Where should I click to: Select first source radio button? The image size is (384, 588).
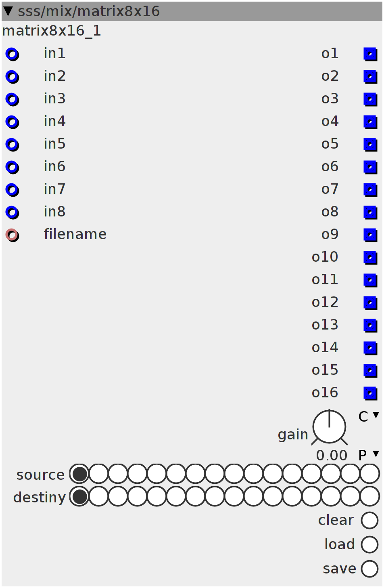coord(79,474)
